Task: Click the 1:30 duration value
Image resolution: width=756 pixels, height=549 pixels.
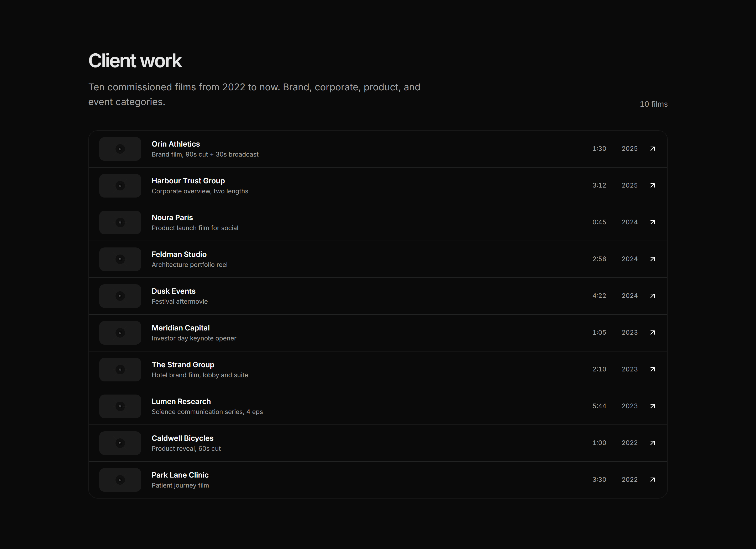Action: click(599, 149)
